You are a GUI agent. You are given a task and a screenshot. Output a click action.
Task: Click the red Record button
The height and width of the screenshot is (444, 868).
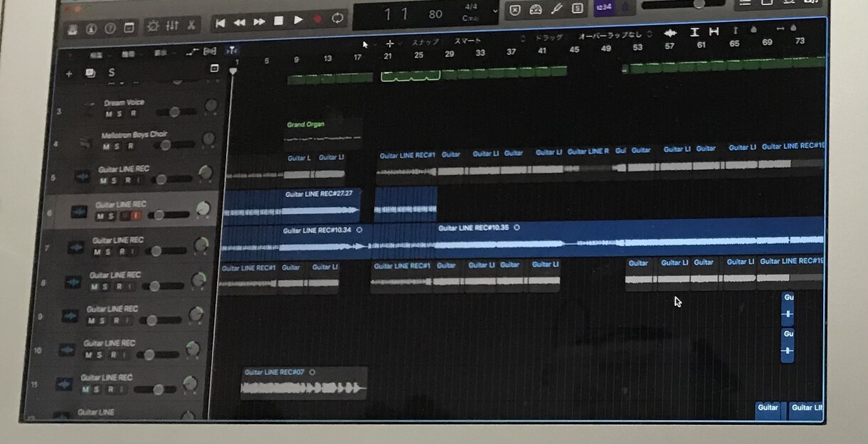[317, 19]
